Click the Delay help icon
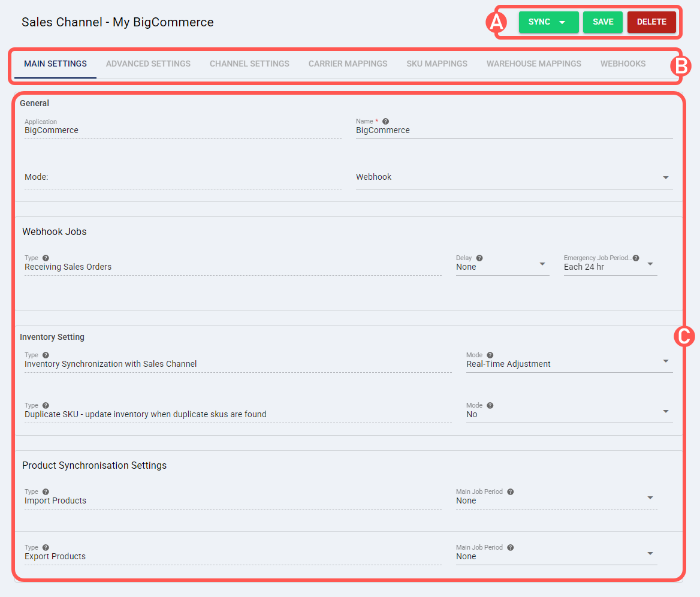Screen dimensions: 700x597 click(479, 258)
